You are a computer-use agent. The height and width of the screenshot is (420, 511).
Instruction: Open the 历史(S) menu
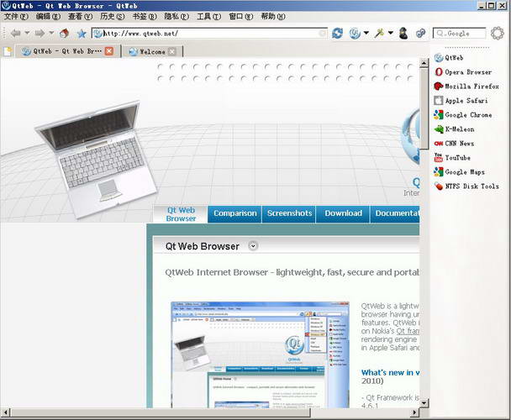pos(112,16)
